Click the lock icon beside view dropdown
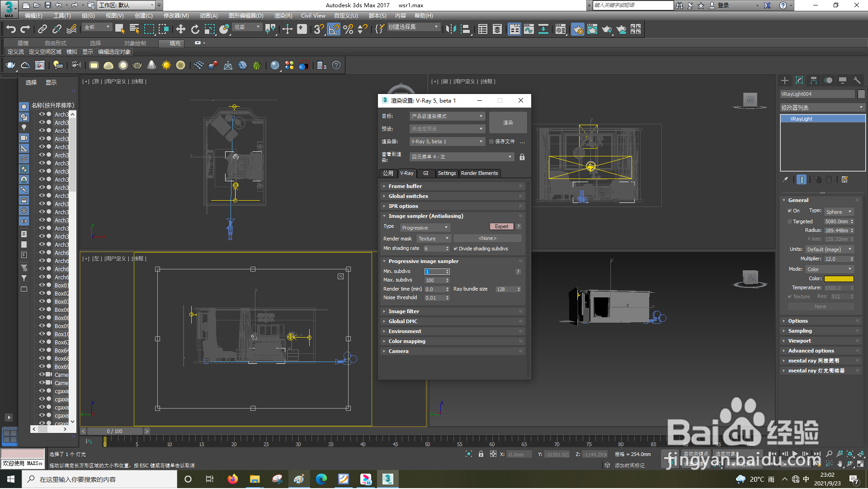The width and height of the screenshot is (868, 489). point(522,157)
